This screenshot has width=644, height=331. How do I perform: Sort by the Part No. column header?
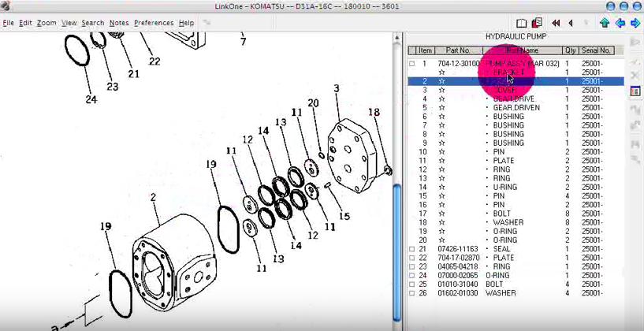pyautogui.click(x=458, y=50)
